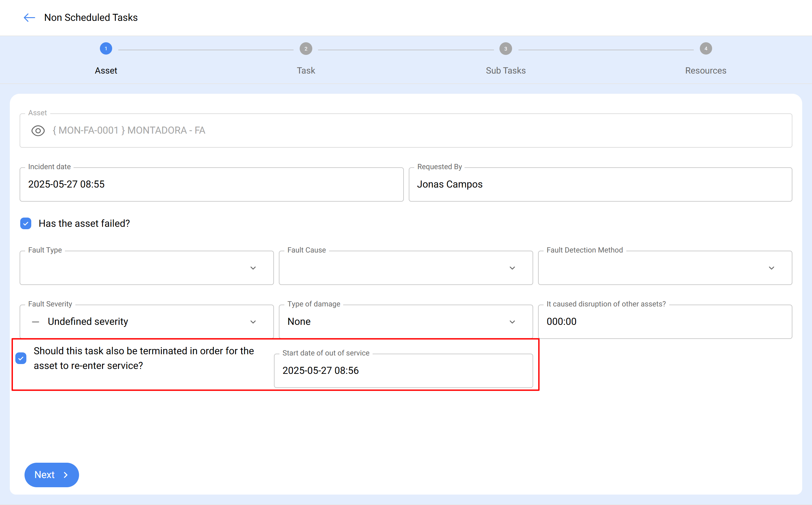Click step 2 circle for Task

pos(306,48)
